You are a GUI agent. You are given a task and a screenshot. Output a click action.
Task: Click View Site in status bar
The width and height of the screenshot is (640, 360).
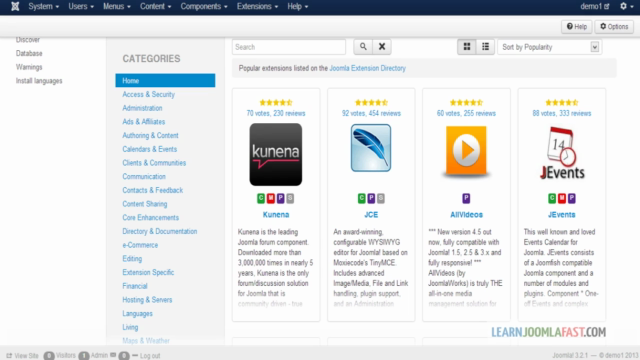tap(22, 356)
